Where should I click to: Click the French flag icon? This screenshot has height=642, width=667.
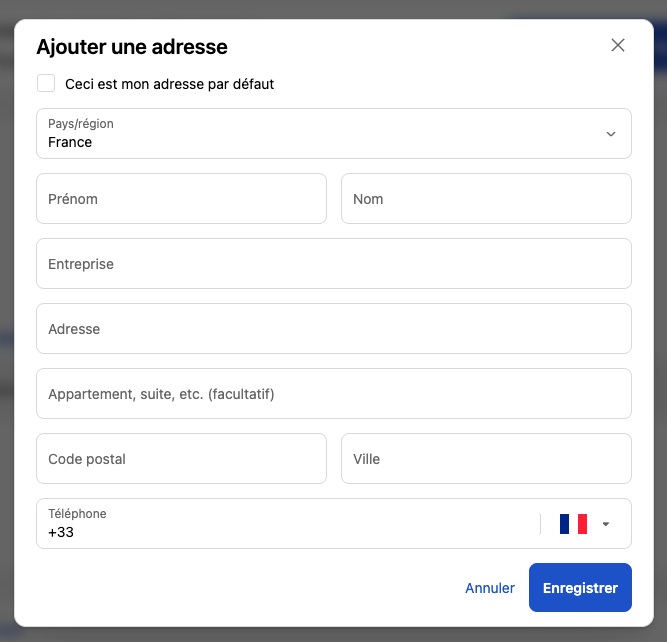pos(573,524)
